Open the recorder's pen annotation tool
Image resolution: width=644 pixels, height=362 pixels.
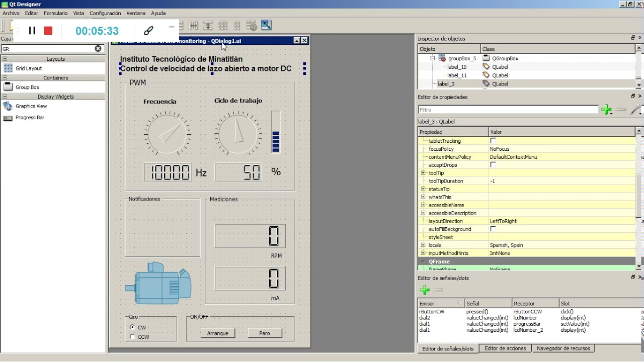(148, 31)
